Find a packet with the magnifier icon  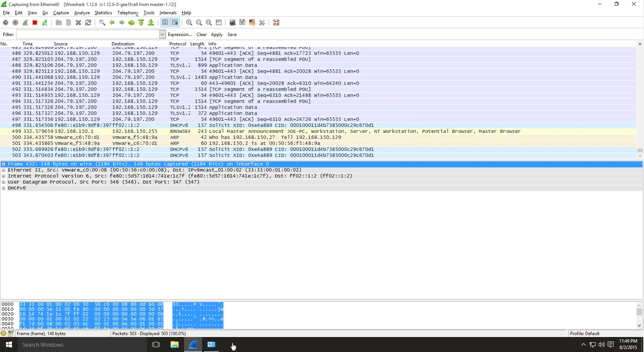[x=102, y=23]
